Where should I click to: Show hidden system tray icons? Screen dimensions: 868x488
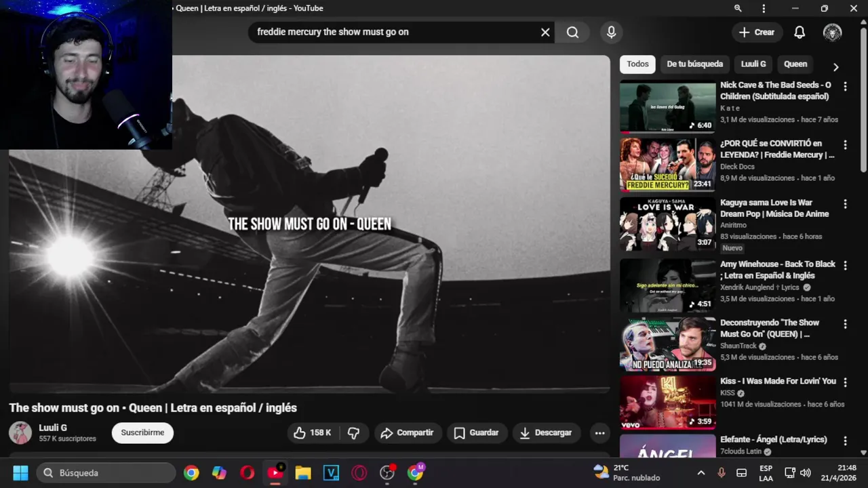tap(701, 472)
